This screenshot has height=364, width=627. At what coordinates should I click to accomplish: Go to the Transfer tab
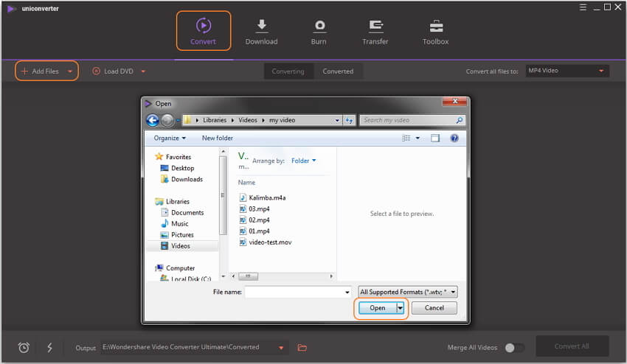(375, 32)
